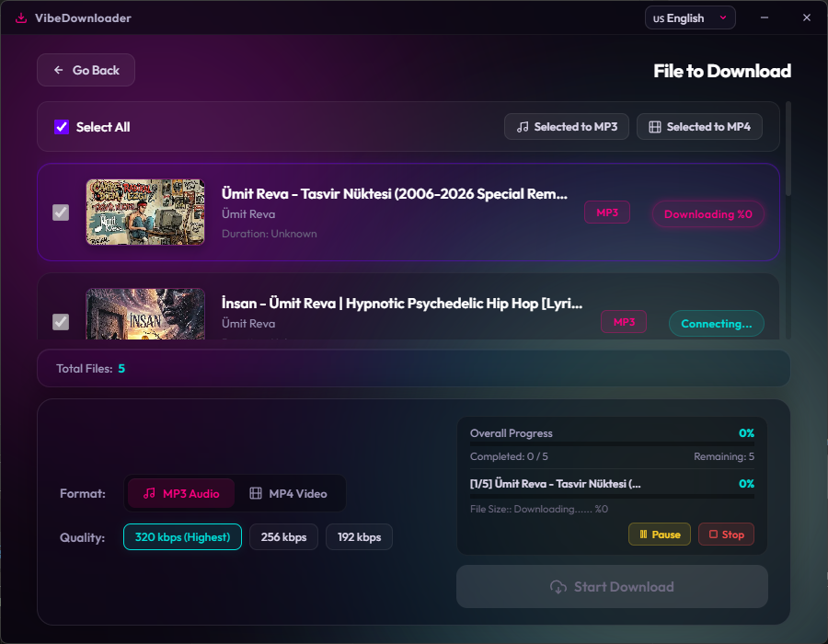This screenshot has width=828, height=644.
Task: Choose 192 kbps quality
Action: pyautogui.click(x=359, y=537)
